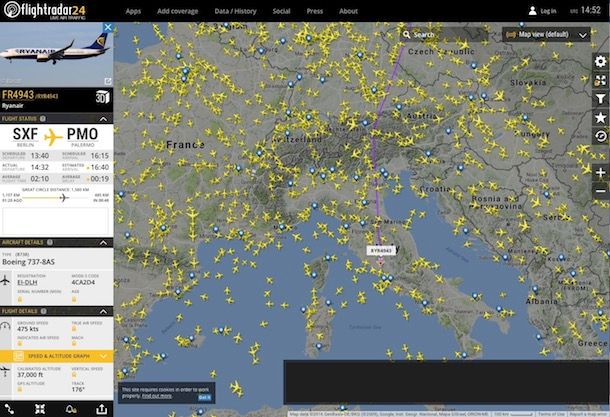The image size is (610, 417).
Task: Click the Log in link
Action: (x=548, y=11)
